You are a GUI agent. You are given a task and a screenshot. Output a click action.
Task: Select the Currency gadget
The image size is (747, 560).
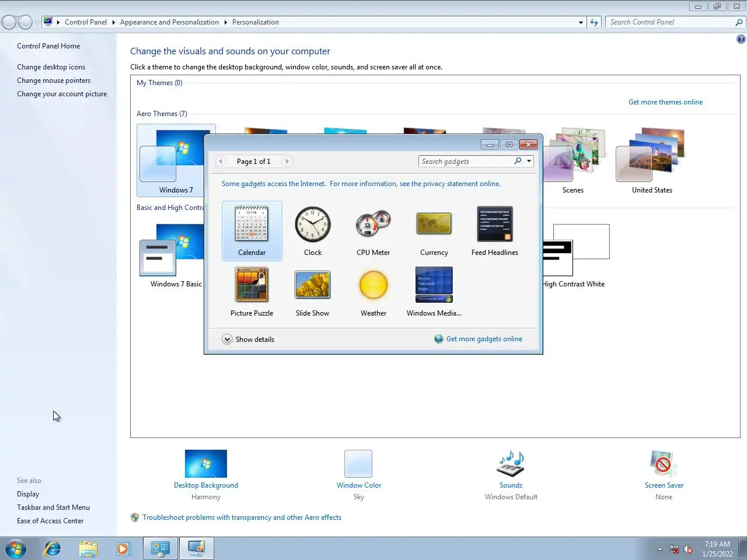click(x=434, y=231)
